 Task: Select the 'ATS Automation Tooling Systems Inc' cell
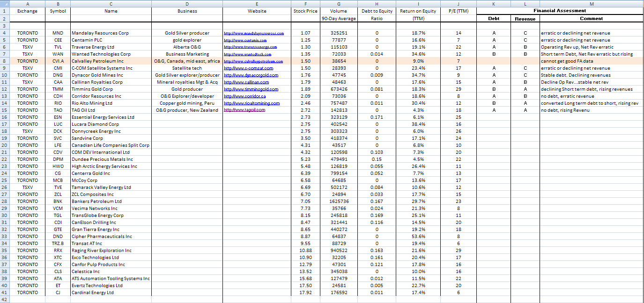tap(111, 279)
